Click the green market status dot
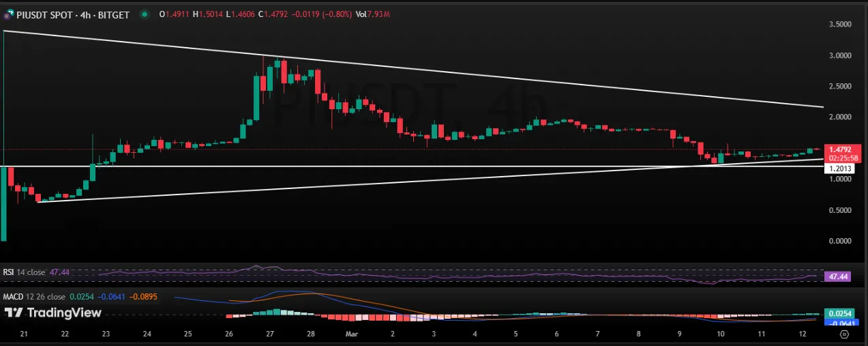The image size is (868, 346). click(x=145, y=14)
